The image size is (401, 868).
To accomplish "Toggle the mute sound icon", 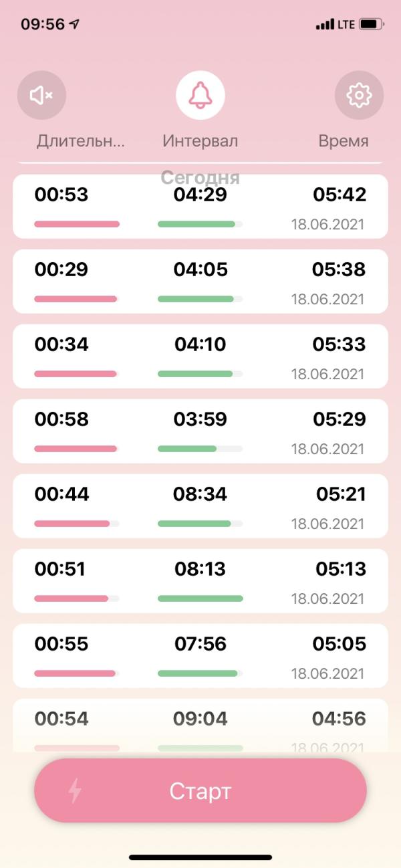I will point(41,96).
